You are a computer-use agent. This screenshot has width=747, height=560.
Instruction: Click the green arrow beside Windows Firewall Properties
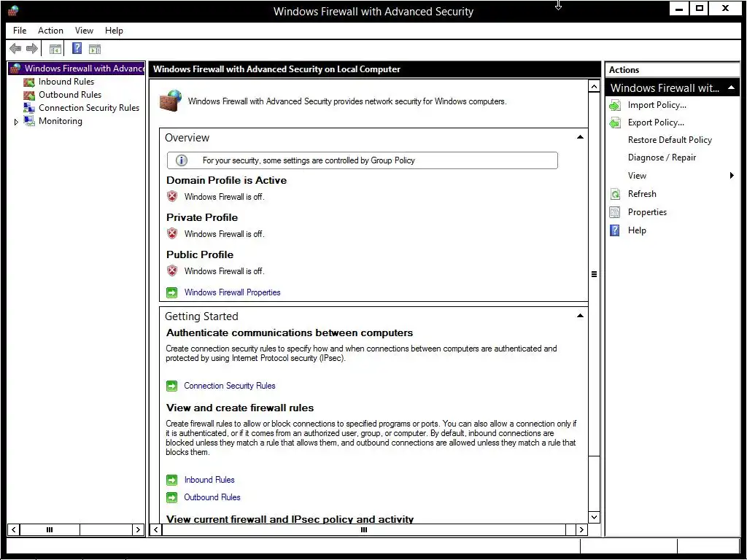172,292
